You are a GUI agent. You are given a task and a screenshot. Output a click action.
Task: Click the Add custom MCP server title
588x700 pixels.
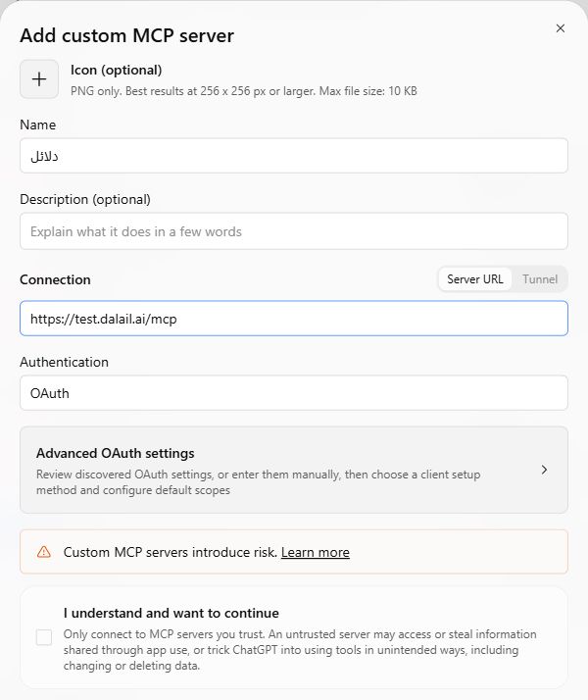point(126,35)
